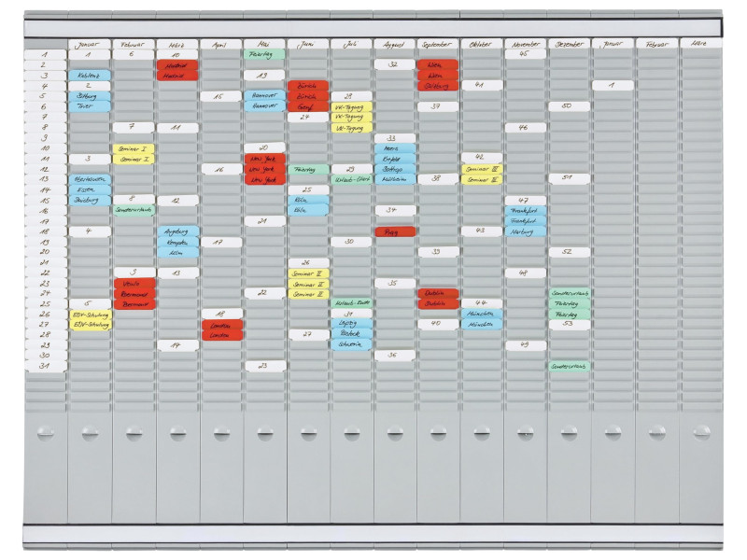The width and height of the screenshot is (747, 560).
Task: Select the blue Bitburg card
Action: click(x=90, y=96)
